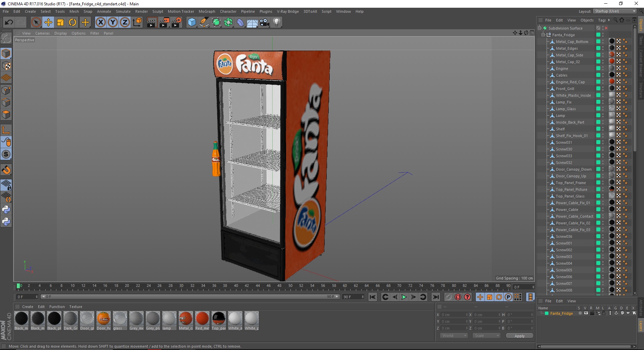644x350 pixels.
Task: Render the current view
Action: 152,23
